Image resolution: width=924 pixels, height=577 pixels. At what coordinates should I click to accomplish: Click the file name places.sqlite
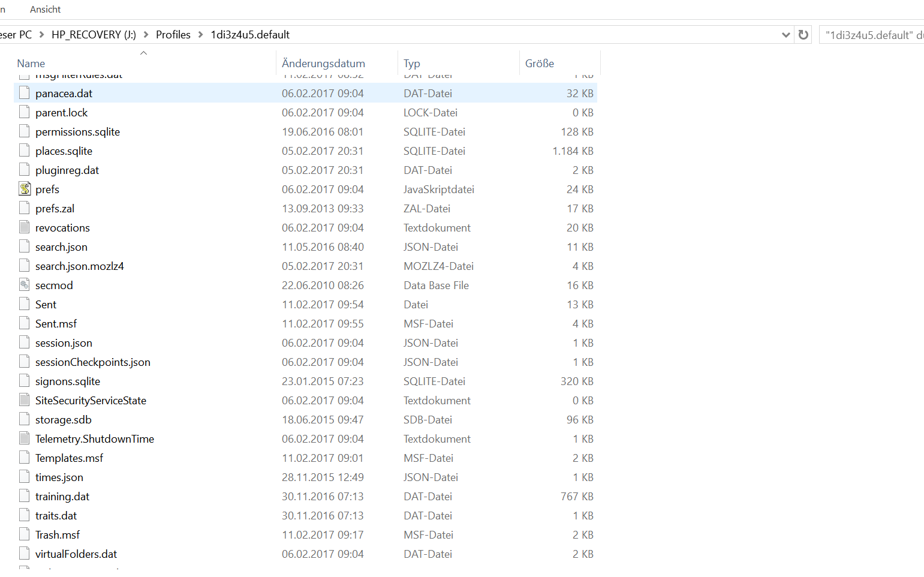64,151
